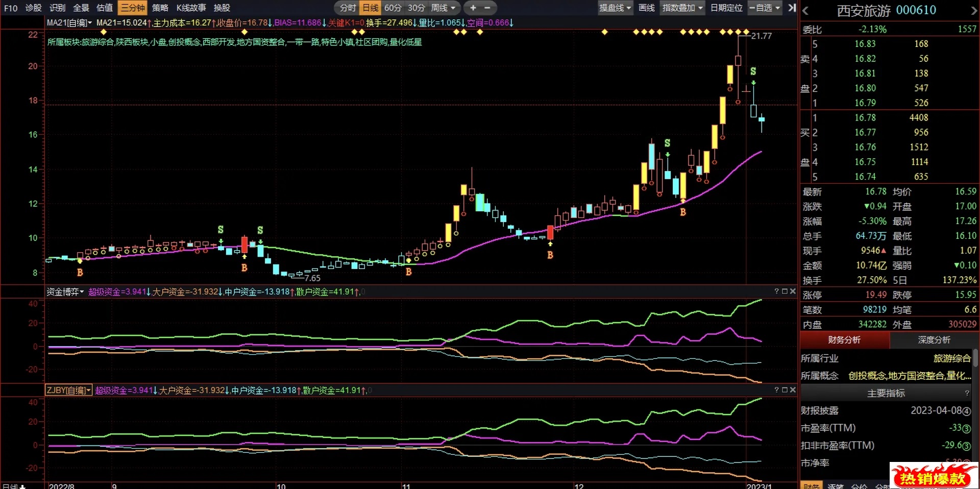Click the 画线 drawing button
This screenshot has height=489, width=980.
[646, 8]
